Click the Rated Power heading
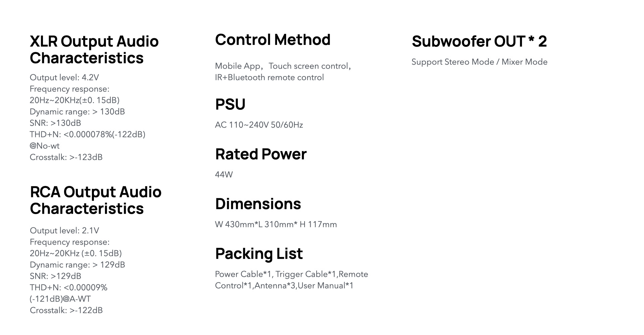The height and width of the screenshot is (335, 644). coord(261,154)
